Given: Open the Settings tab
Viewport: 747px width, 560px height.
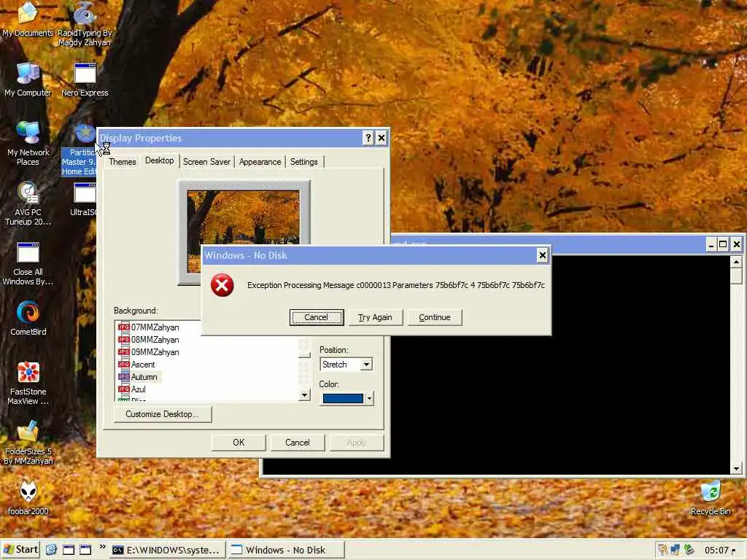Looking at the screenshot, I should point(304,162).
